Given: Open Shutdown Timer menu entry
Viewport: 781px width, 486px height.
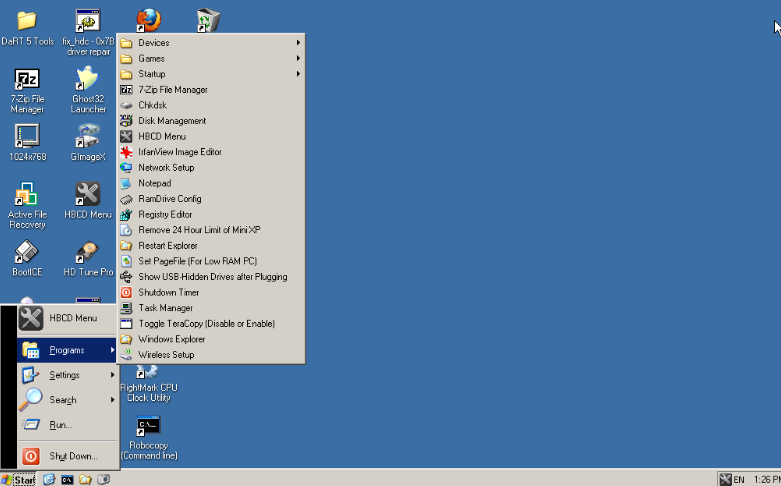Looking at the screenshot, I should point(211,292).
